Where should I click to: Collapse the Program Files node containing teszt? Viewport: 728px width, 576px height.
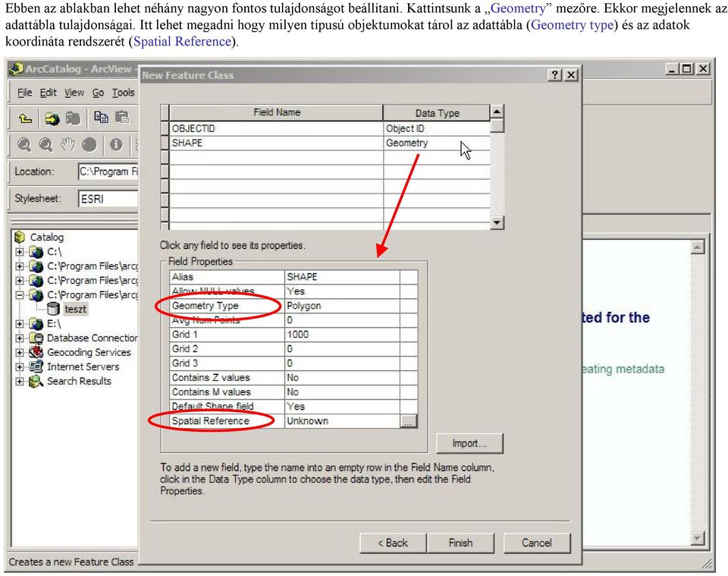coord(20,295)
